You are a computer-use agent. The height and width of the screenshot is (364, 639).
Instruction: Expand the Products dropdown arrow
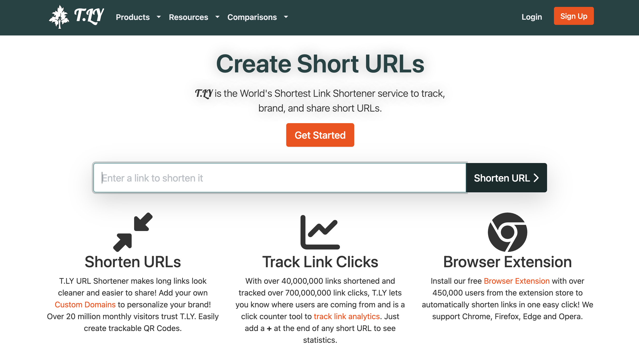coord(159,17)
